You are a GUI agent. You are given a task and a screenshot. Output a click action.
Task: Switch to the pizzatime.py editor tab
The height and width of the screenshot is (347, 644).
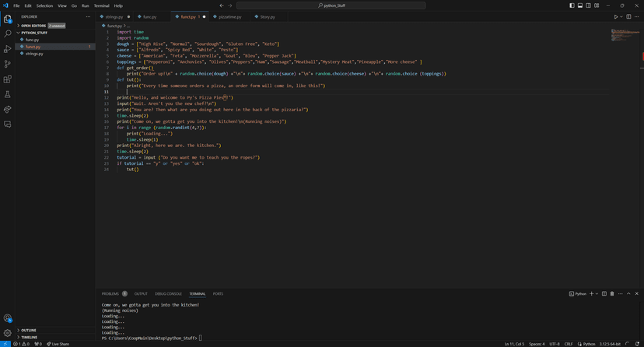pyautogui.click(x=229, y=16)
